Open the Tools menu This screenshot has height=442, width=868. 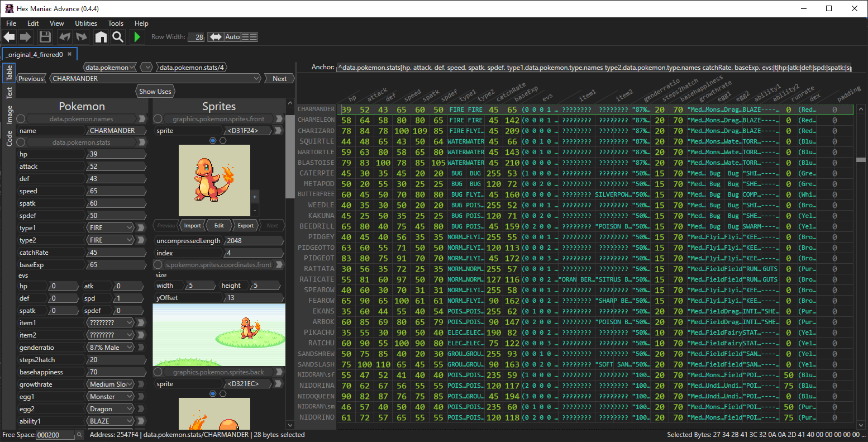pyautogui.click(x=116, y=23)
